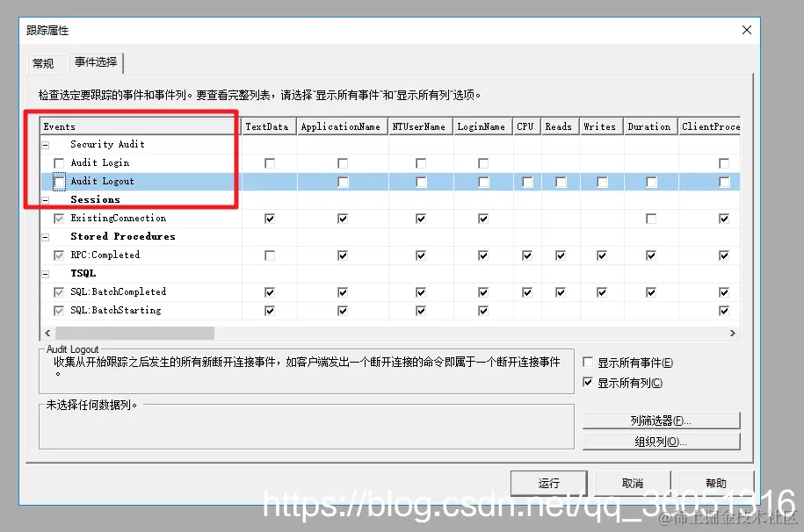Uncheck the SQL:BatchCompleted event checkbox

pyautogui.click(x=59, y=292)
